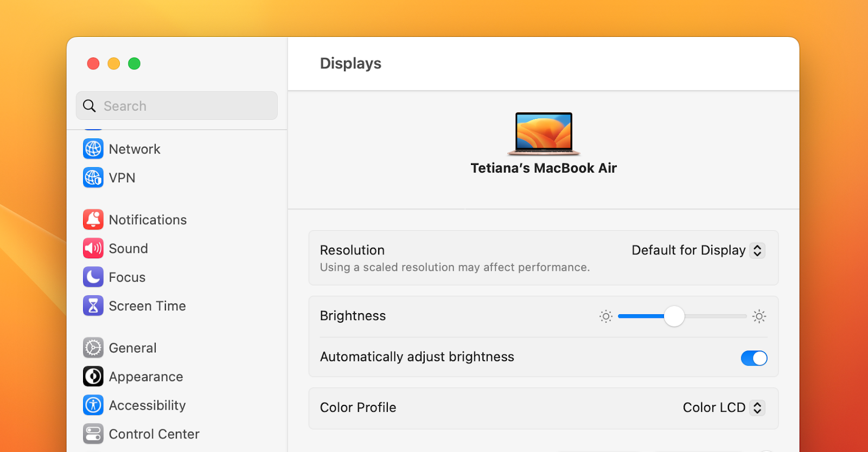Click the VPN globe icon
868x452 pixels.
(93, 177)
